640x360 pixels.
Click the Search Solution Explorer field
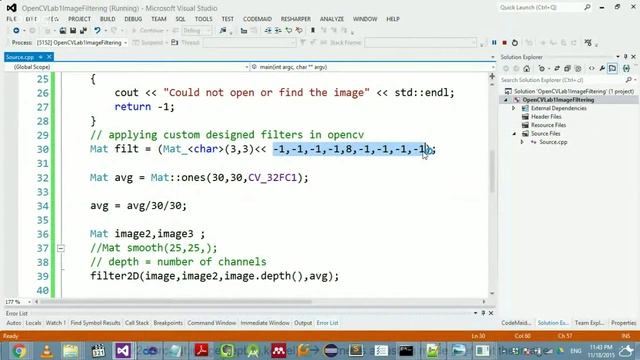click(563, 80)
